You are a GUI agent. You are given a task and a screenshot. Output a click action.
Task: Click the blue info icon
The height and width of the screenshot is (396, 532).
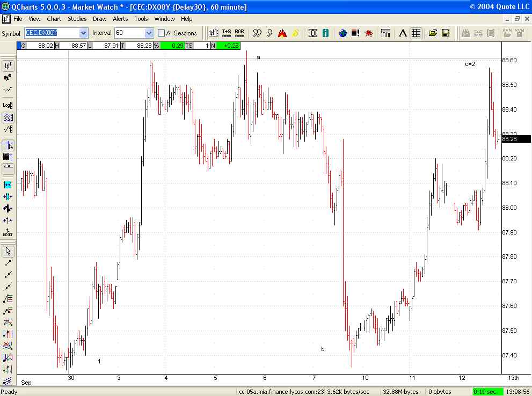[x=326, y=33]
